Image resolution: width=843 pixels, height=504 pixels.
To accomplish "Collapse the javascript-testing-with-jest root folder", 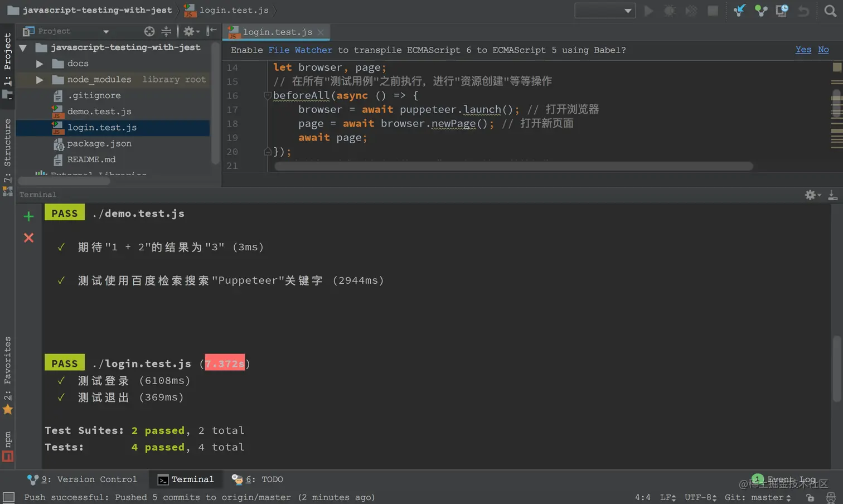I will click(23, 48).
